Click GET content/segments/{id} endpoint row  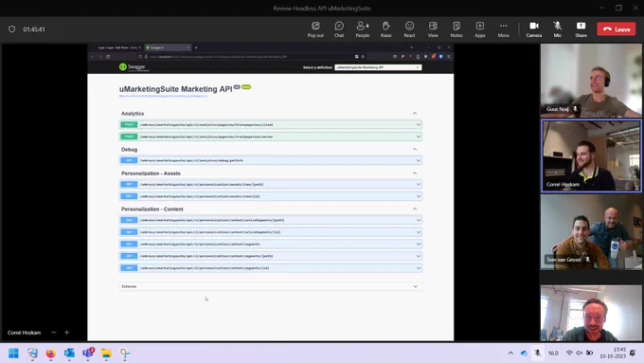click(x=270, y=268)
